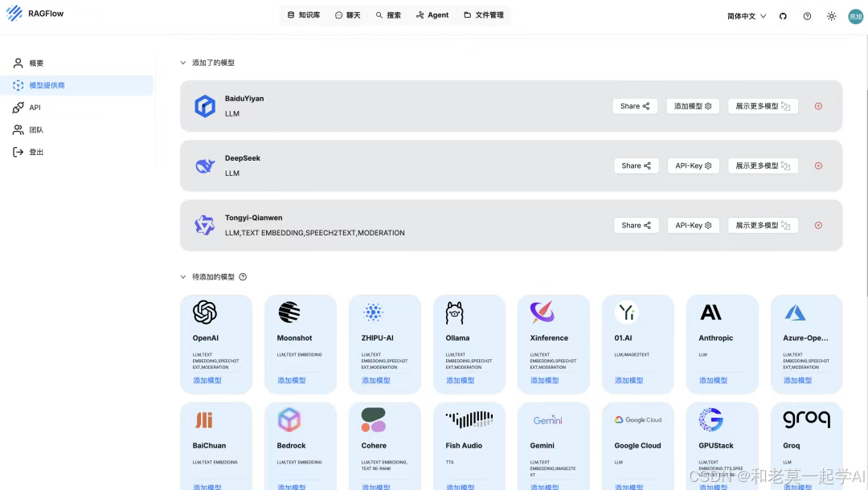Switch to the 聊天 tab
Viewport: 868px width, 490px height.
348,15
